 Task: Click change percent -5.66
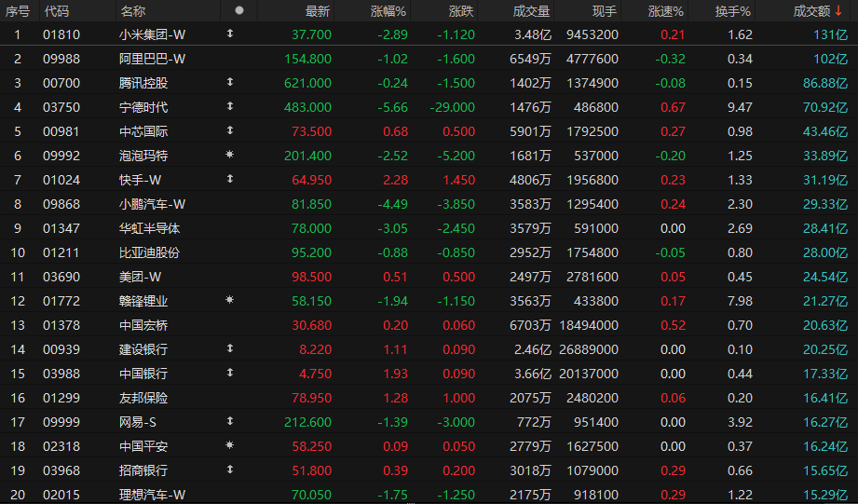pyautogui.click(x=392, y=107)
